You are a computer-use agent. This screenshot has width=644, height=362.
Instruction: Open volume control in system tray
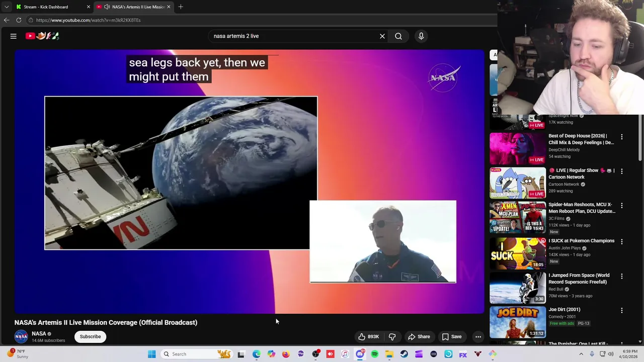click(x=611, y=354)
